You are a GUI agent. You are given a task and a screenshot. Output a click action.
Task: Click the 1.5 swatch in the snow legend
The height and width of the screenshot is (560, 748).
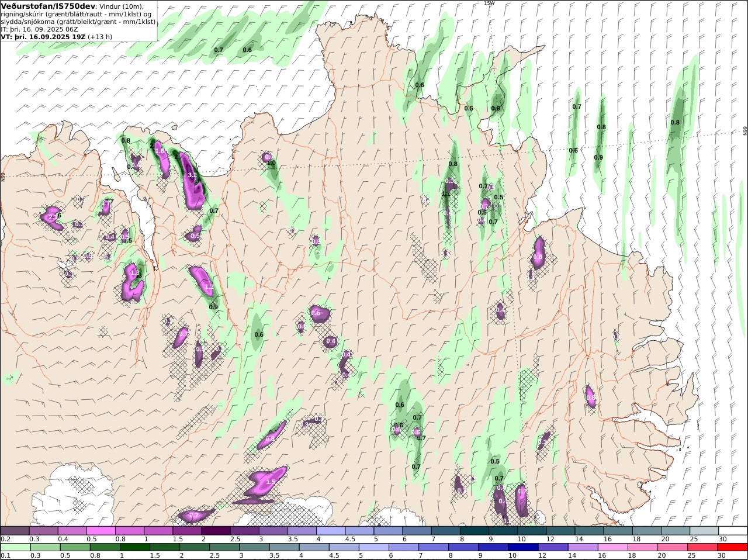187,531
